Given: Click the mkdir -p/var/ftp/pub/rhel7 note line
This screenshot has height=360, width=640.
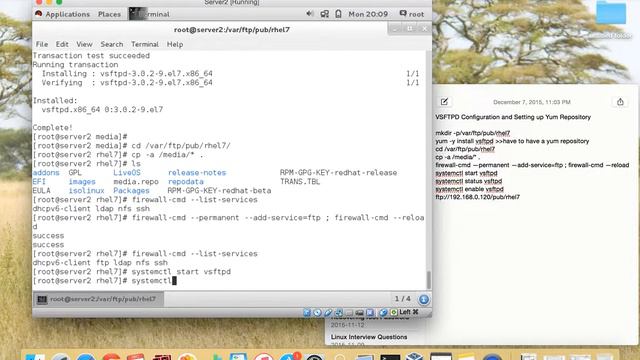Looking at the screenshot, I should (x=473, y=133).
